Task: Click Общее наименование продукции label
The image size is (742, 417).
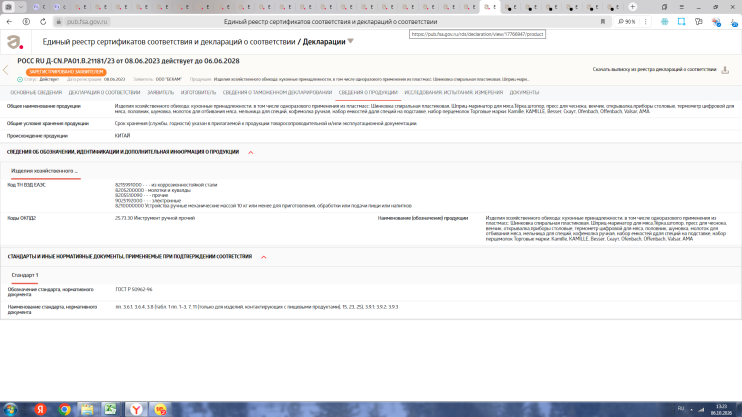Action: tap(44, 106)
